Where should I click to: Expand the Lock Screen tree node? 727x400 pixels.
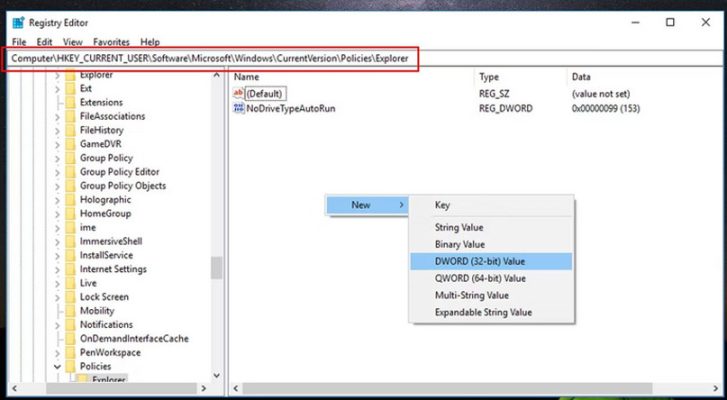click(x=57, y=298)
